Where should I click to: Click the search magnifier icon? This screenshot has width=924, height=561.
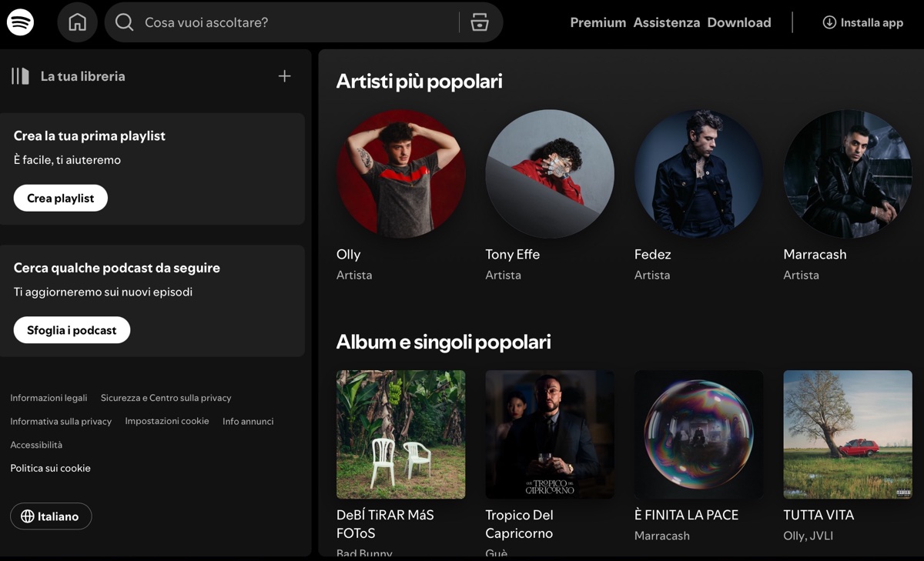tap(124, 22)
